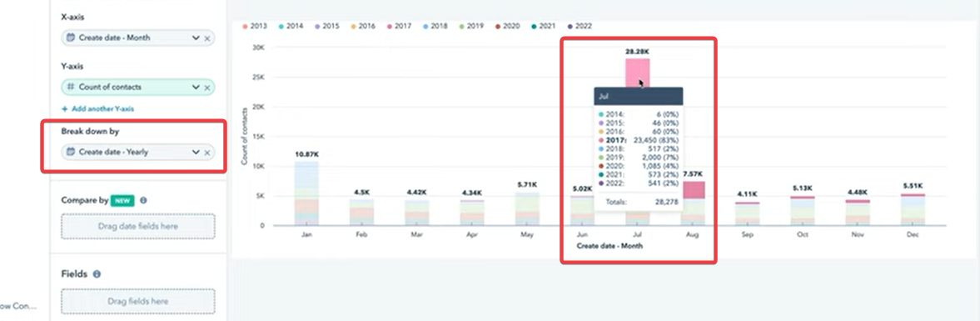Click the Compare by info icon
The height and width of the screenshot is (321, 980).
pyautogui.click(x=143, y=201)
